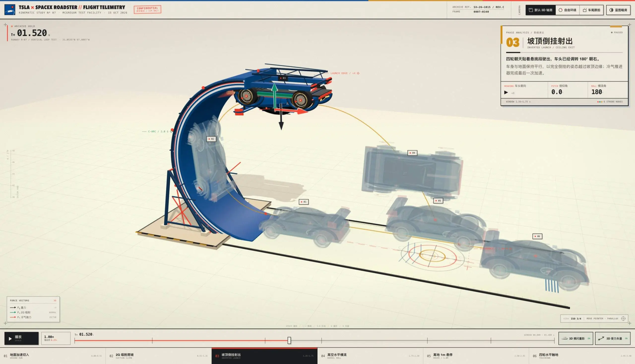Select the 默认 3D 轴测 camera view
Screen dimensions: 635x364
pyautogui.click(x=540, y=10)
